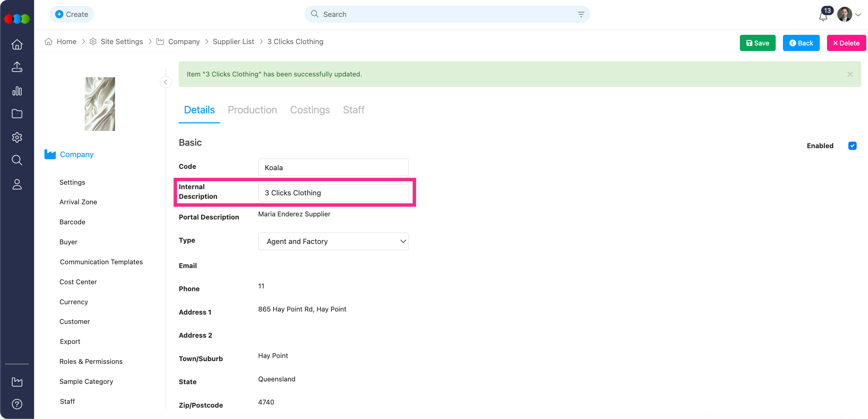Collapse the left panel chevron
This screenshot has height=419, width=868.
pyautogui.click(x=166, y=82)
